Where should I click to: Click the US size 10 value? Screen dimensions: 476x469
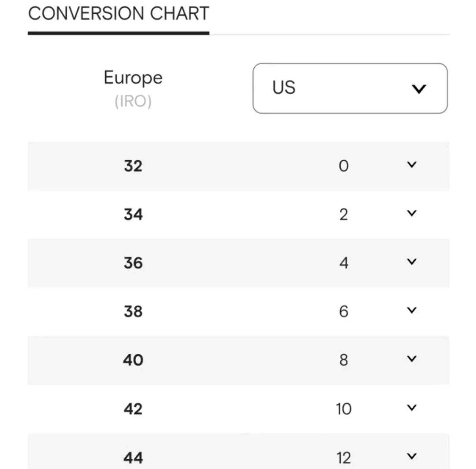(x=344, y=409)
